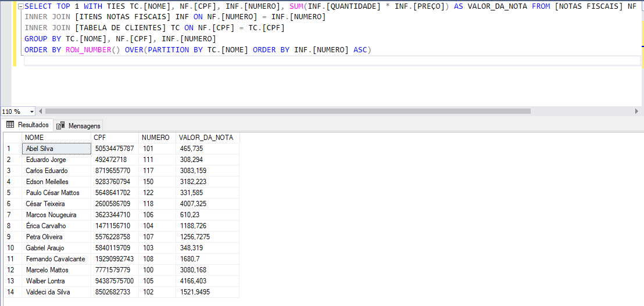Image resolution: width=644 pixels, height=306 pixels.
Task: Open the 110 % zoom dropdown
Action: (33, 111)
